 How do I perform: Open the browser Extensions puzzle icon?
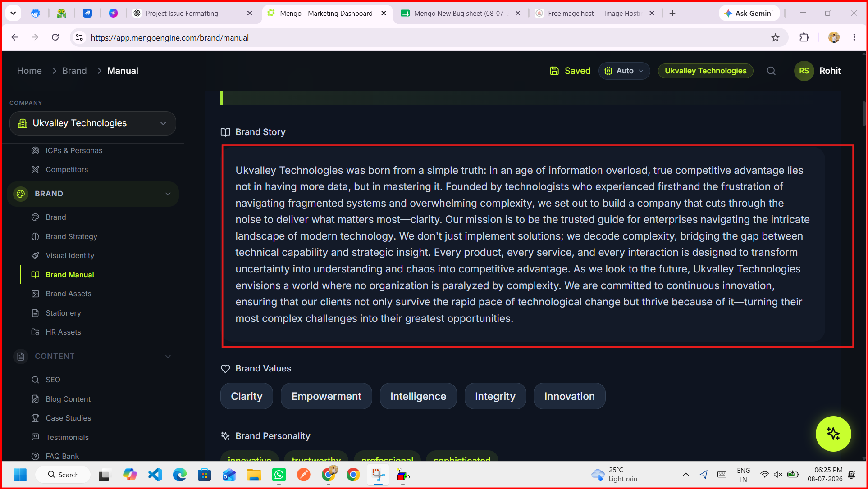pos(804,37)
